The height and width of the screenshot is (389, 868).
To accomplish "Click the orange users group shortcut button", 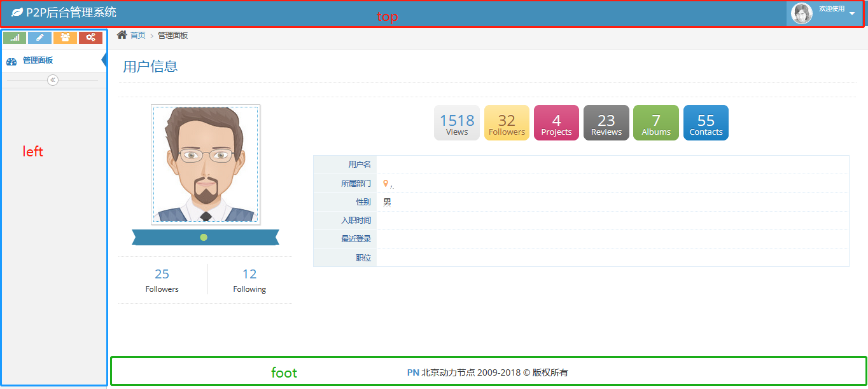I will [x=65, y=38].
